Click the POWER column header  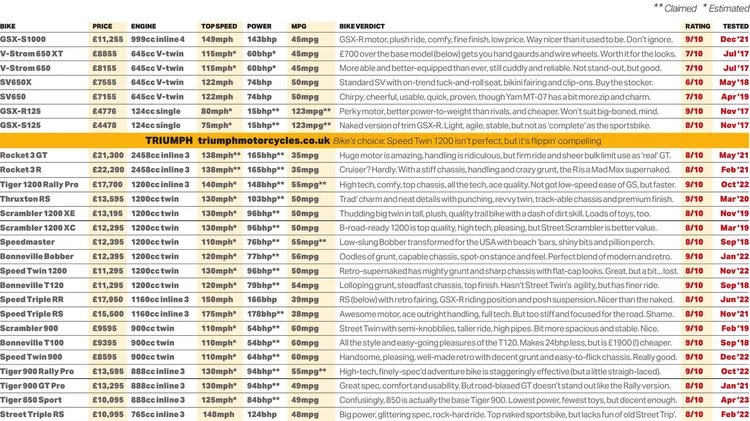coord(259,26)
